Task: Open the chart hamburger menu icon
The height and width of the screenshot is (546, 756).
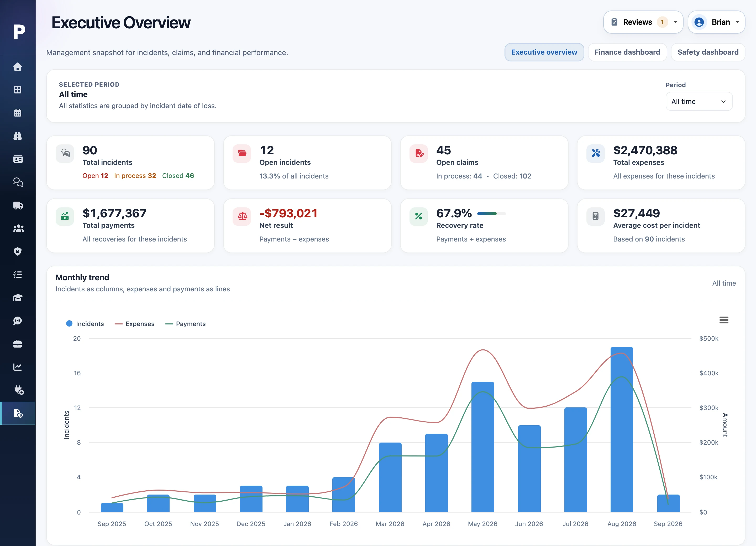Action: (x=724, y=320)
